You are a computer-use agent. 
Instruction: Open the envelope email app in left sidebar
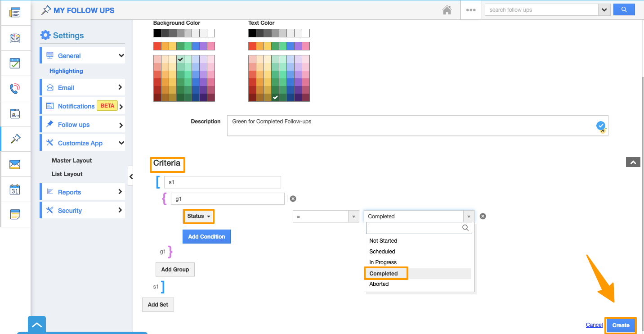click(15, 164)
